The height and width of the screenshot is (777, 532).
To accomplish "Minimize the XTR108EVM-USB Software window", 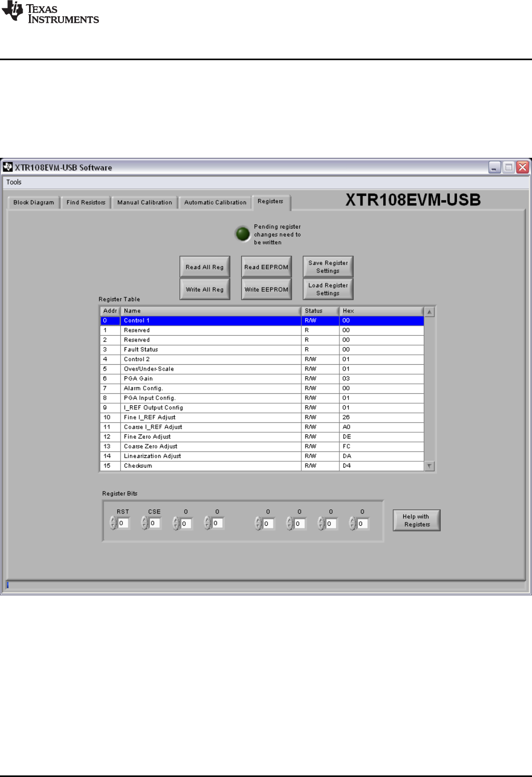I will [x=495, y=167].
